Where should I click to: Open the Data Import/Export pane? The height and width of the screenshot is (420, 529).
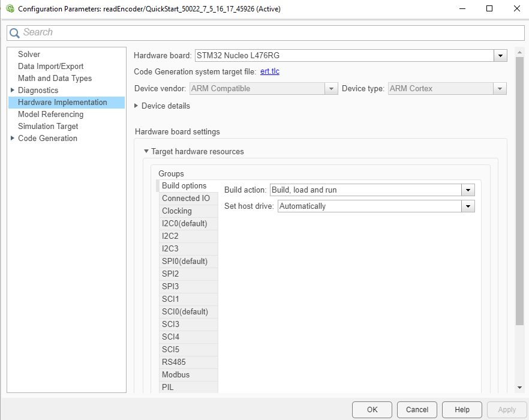point(50,66)
